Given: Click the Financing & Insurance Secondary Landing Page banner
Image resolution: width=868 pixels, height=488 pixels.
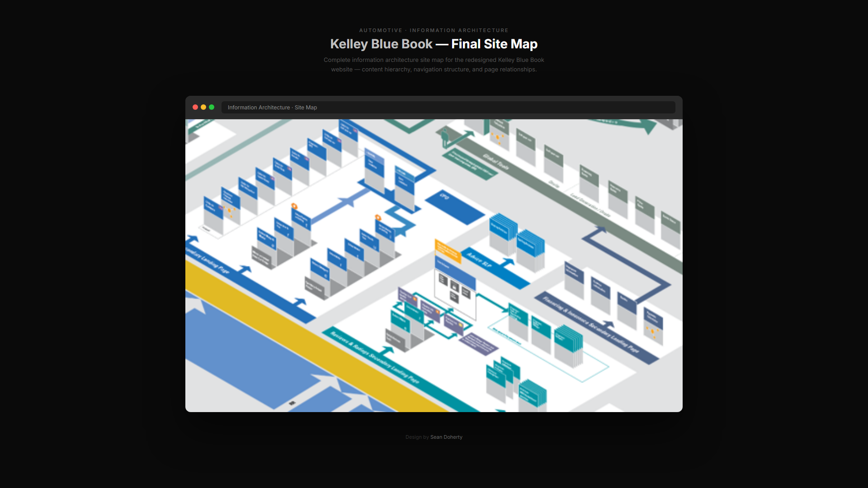Looking at the screenshot, I should pos(590,323).
